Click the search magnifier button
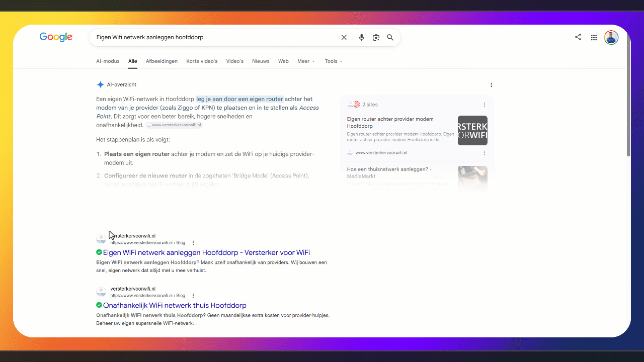This screenshot has width=644, height=362. tap(390, 37)
